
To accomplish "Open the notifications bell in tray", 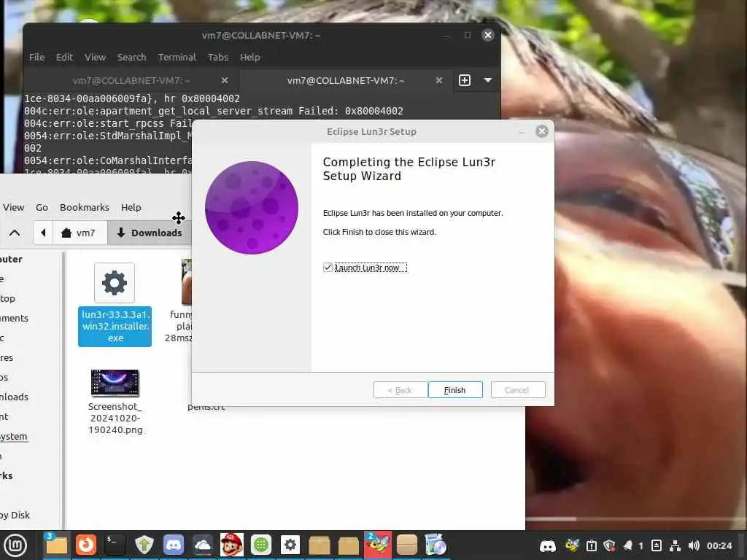I will tap(628, 545).
